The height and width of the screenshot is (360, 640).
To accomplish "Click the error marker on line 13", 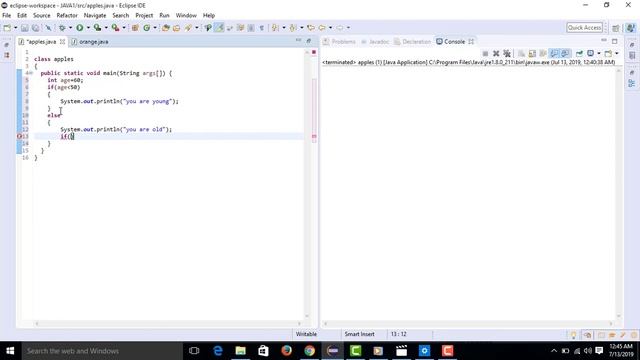I will pos(19,136).
